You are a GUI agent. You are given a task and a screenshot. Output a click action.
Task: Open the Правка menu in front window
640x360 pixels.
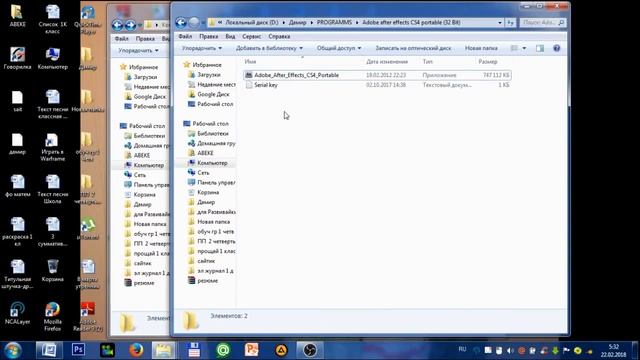point(209,36)
